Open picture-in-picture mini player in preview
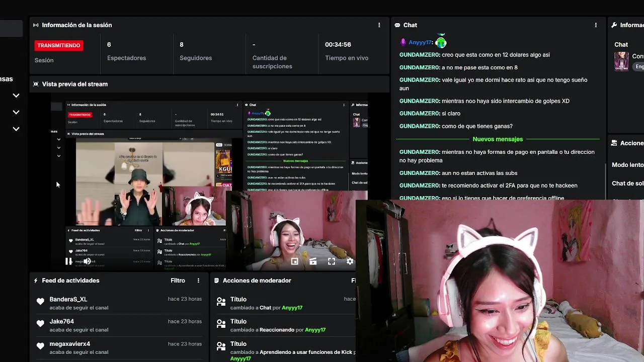644x362 pixels. point(295,261)
